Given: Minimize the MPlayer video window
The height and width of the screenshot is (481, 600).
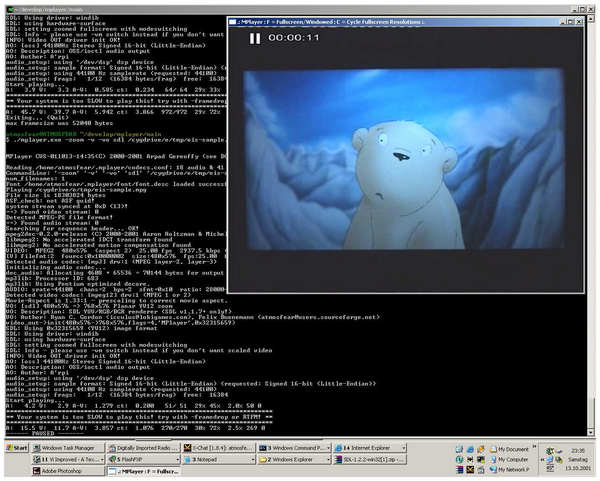Looking at the screenshot, I should tap(563, 22).
